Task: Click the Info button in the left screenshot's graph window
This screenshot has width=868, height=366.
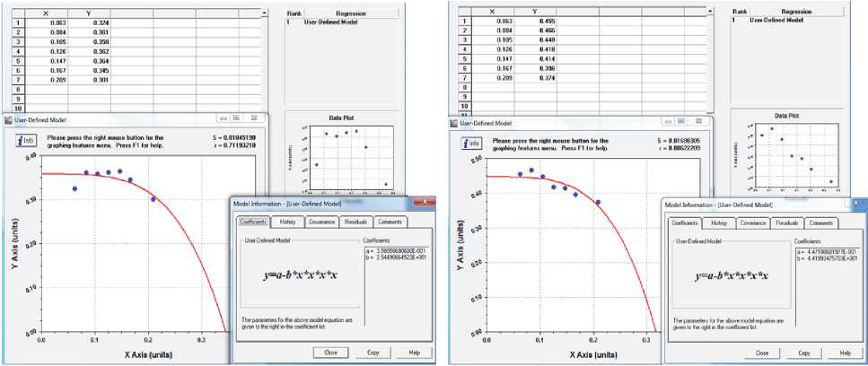Action: pos(25,141)
